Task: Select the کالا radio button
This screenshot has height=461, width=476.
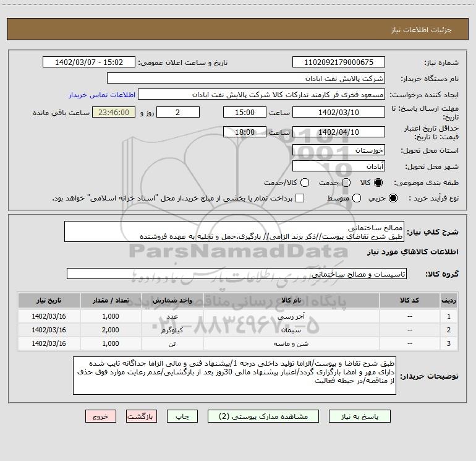Action: (x=378, y=183)
